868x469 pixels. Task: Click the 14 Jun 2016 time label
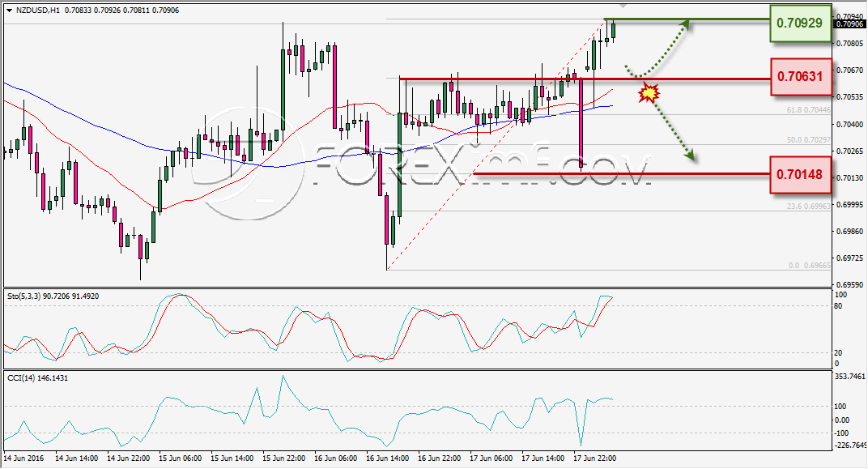click(x=23, y=458)
